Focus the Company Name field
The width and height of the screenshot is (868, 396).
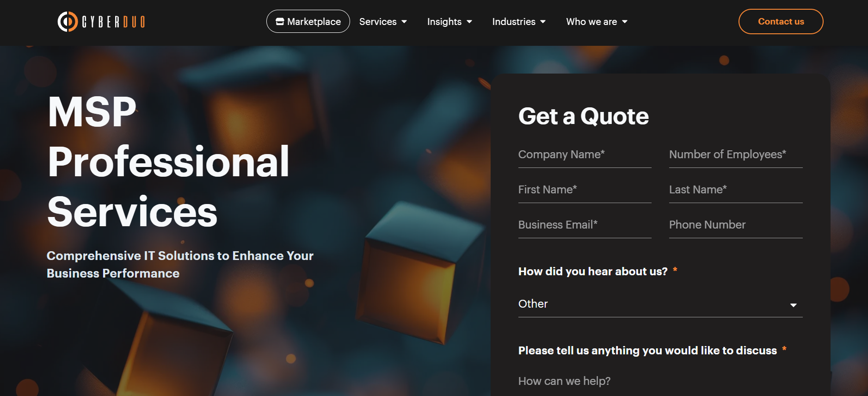(x=585, y=155)
